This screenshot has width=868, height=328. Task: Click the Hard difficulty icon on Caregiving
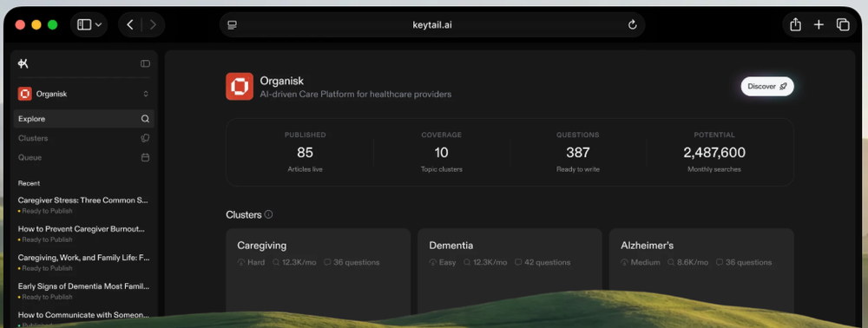click(240, 262)
